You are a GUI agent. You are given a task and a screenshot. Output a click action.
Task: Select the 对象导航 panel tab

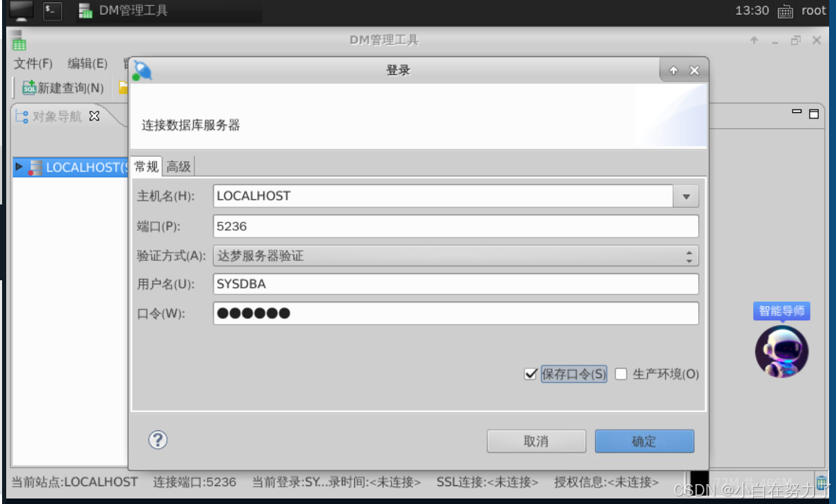57,116
